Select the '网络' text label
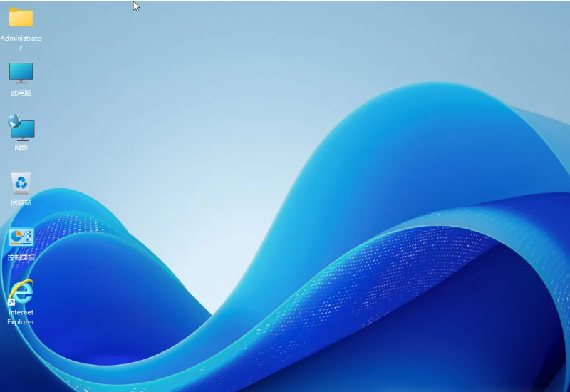570x392 pixels. coord(21,148)
